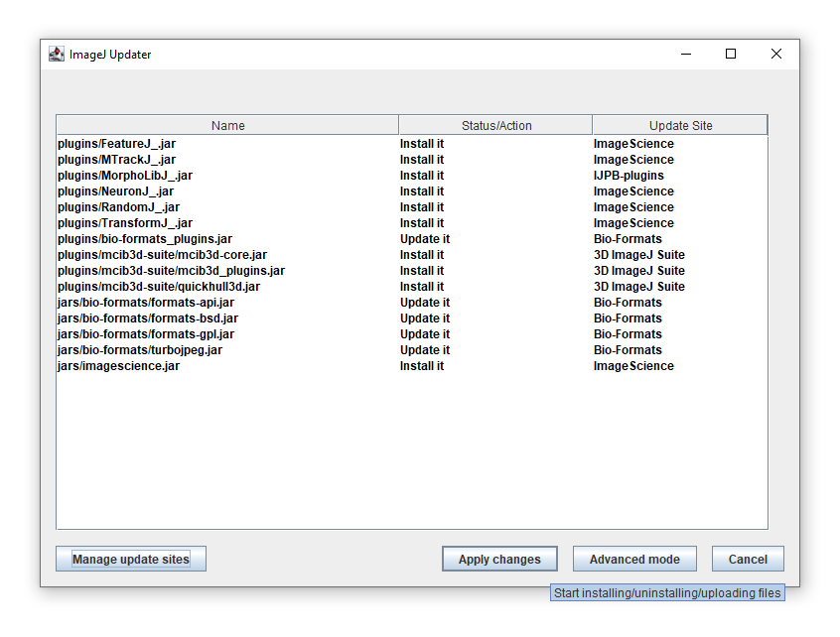840x637 pixels.
Task: Select jars/bio-formats/turbojpeg.jar row
Action: click(x=411, y=350)
